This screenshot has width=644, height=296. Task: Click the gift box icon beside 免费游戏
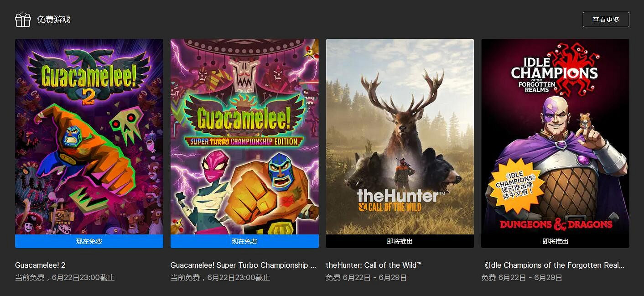(x=23, y=20)
